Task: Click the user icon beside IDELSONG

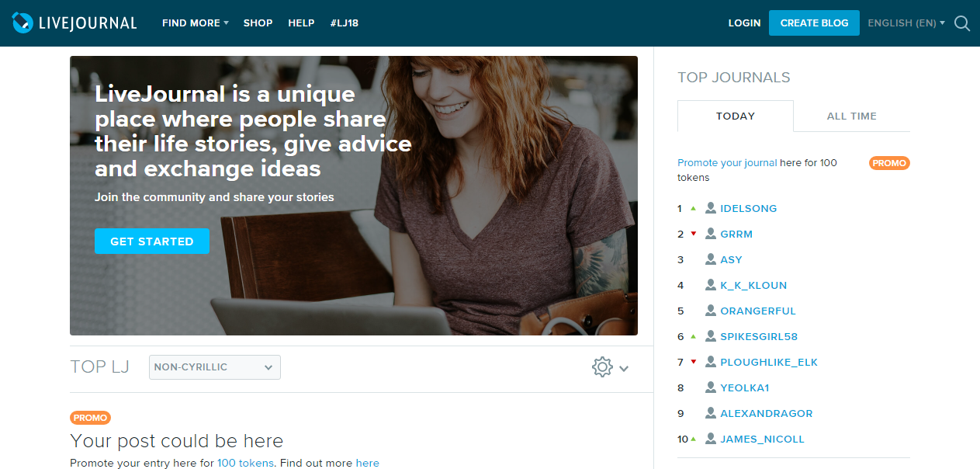Action: pyautogui.click(x=710, y=208)
